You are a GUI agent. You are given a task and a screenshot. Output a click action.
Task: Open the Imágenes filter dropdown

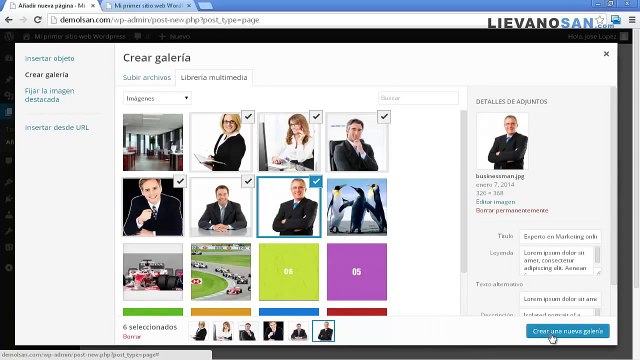pyautogui.click(x=157, y=98)
